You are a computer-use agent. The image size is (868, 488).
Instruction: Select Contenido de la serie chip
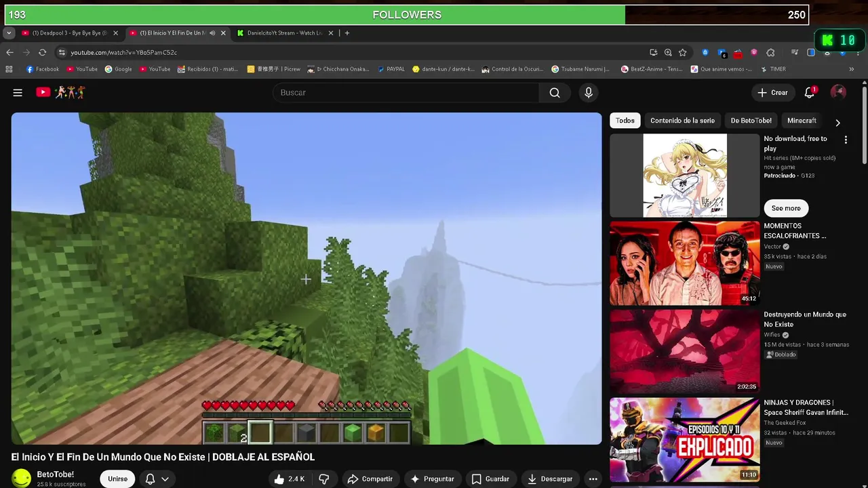[x=682, y=121]
